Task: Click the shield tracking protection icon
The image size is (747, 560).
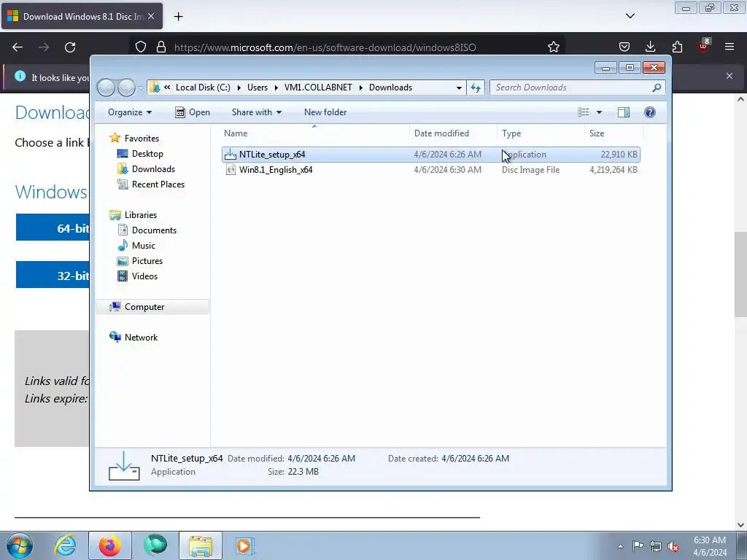Action: pos(141,47)
